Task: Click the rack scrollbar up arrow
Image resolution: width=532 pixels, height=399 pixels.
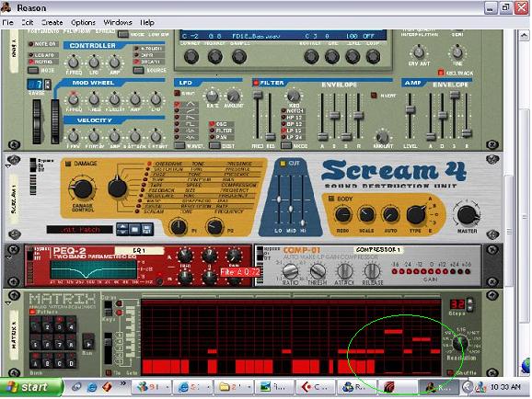Action: (524, 35)
